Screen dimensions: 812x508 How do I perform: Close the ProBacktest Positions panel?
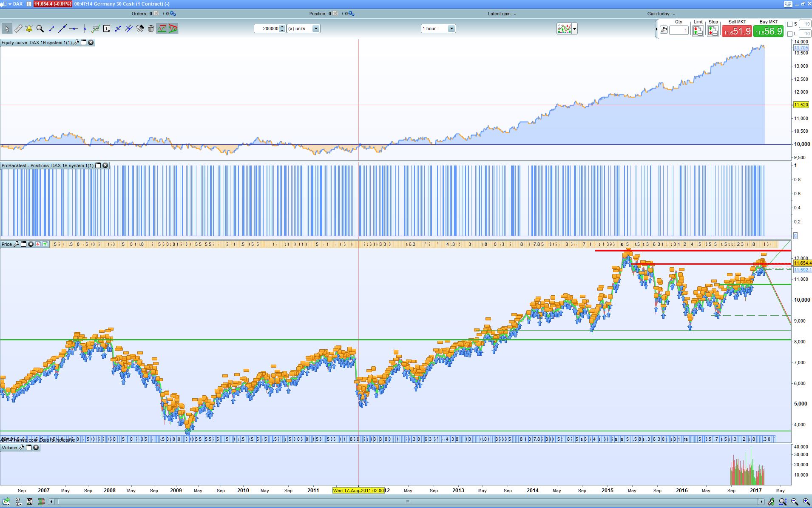105,166
